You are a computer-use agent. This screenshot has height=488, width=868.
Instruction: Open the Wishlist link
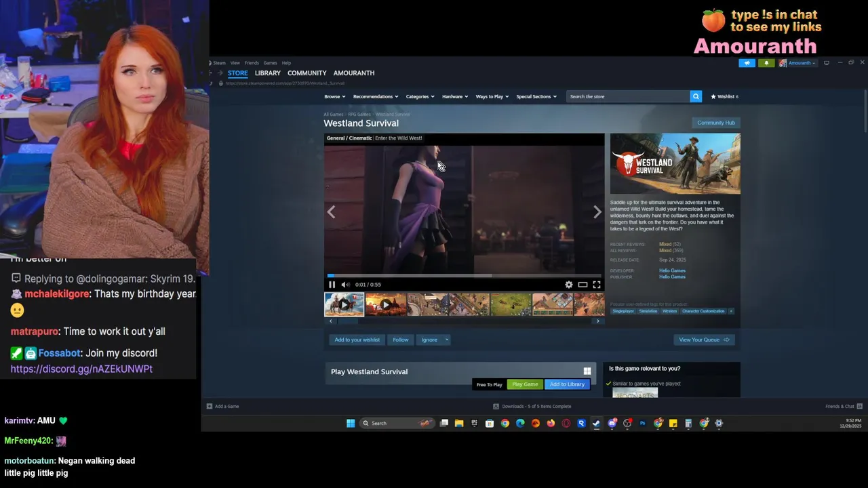click(724, 96)
